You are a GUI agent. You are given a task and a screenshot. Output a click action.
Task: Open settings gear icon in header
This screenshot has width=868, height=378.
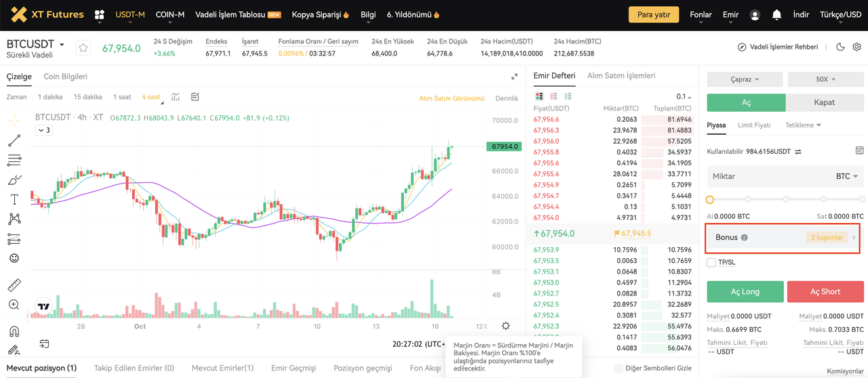(x=856, y=47)
